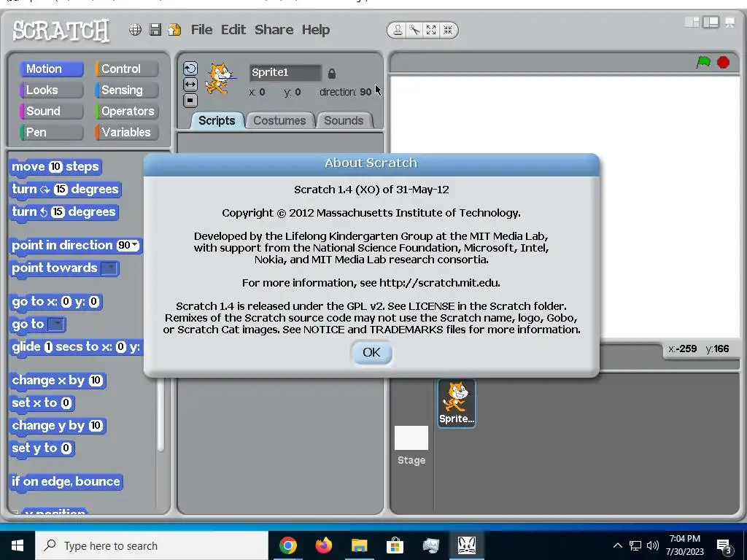Click the green flag to start

point(703,63)
